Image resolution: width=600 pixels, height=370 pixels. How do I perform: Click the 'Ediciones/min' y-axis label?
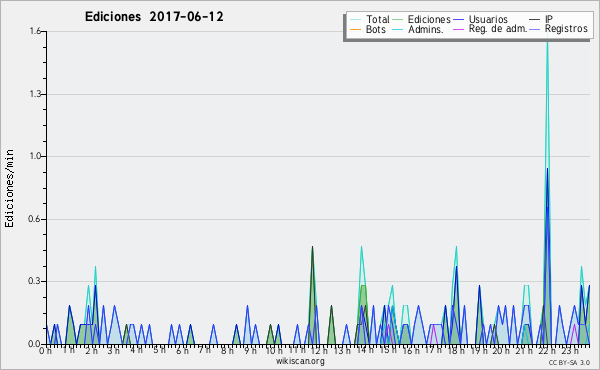(x=9, y=188)
